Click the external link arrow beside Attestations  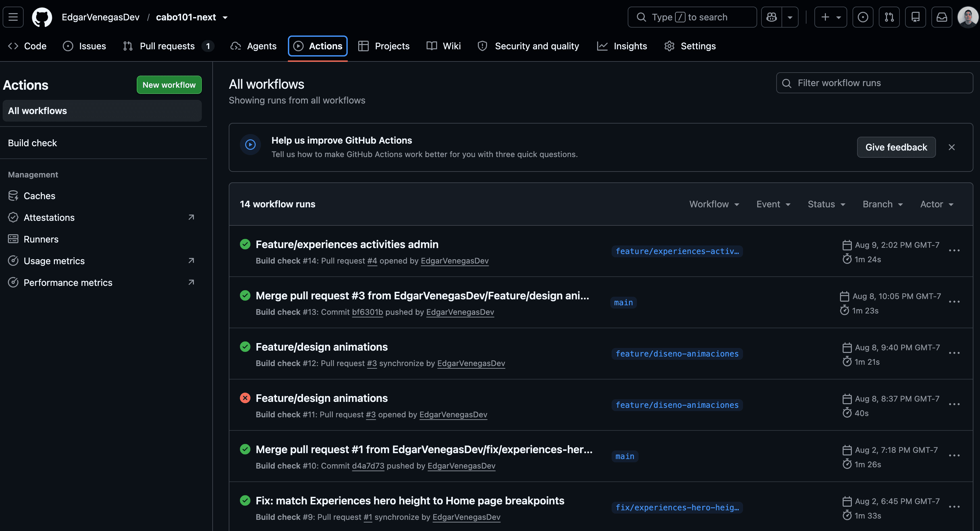coord(191,217)
